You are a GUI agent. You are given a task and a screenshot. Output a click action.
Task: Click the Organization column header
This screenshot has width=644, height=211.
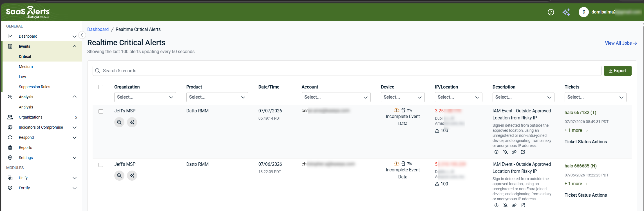coord(127,87)
